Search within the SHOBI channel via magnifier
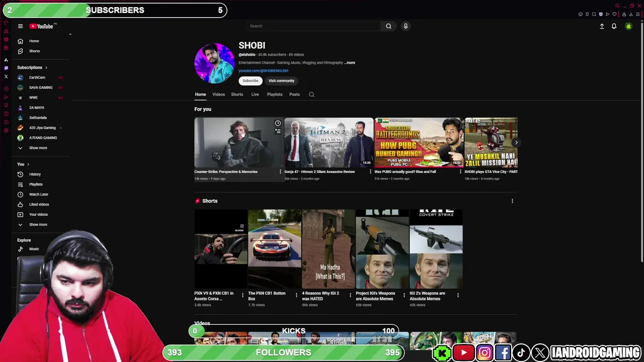644x362 pixels. (311, 95)
